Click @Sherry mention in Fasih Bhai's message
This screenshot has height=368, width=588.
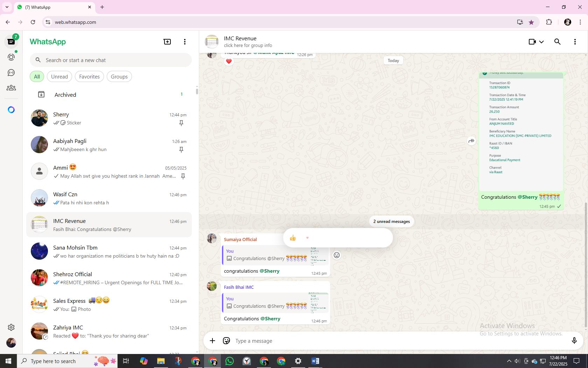coord(270,319)
